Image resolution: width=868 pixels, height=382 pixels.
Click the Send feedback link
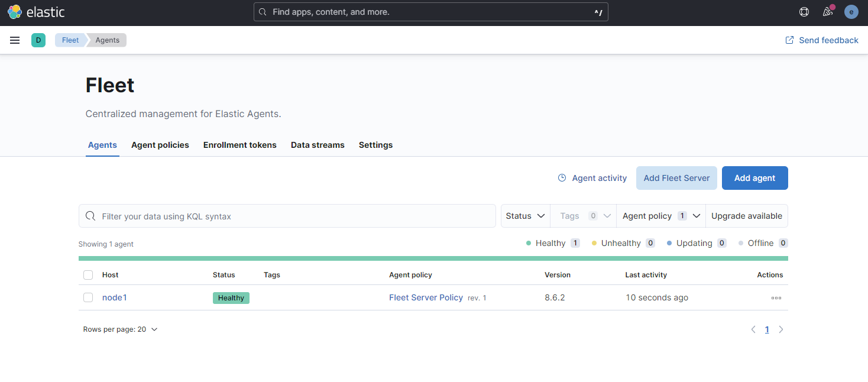(x=822, y=40)
